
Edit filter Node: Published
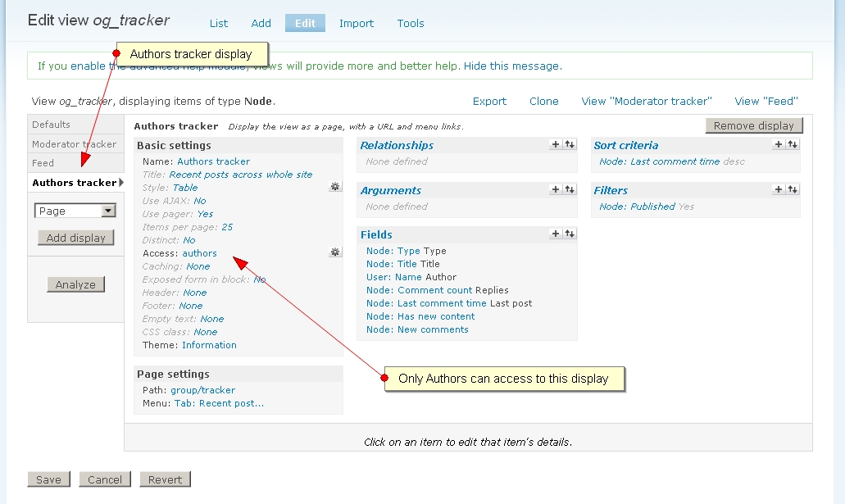click(637, 207)
